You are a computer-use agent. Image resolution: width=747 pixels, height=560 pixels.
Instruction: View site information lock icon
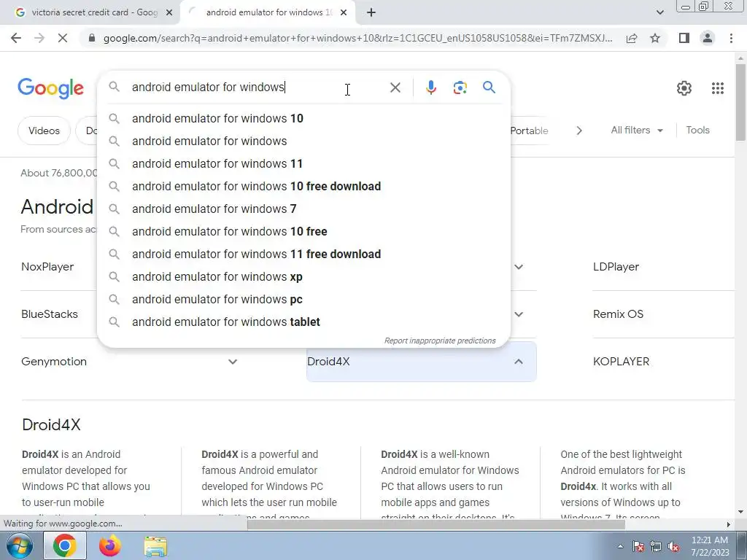92,38
